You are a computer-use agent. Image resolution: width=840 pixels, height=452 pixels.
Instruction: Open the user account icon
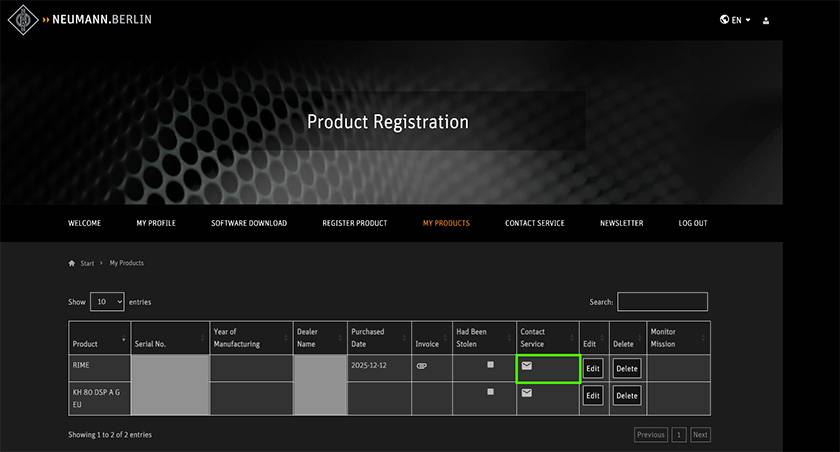(x=766, y=20)
